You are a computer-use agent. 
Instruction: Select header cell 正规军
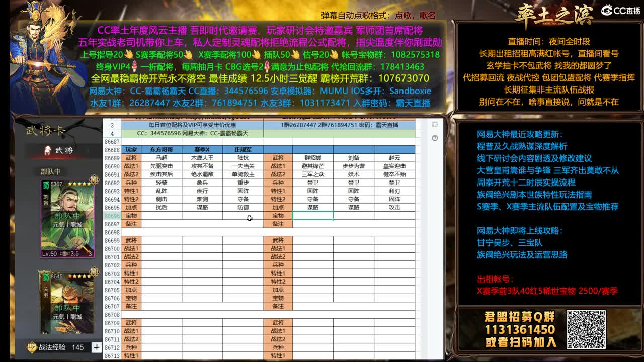tap(243, 150)
